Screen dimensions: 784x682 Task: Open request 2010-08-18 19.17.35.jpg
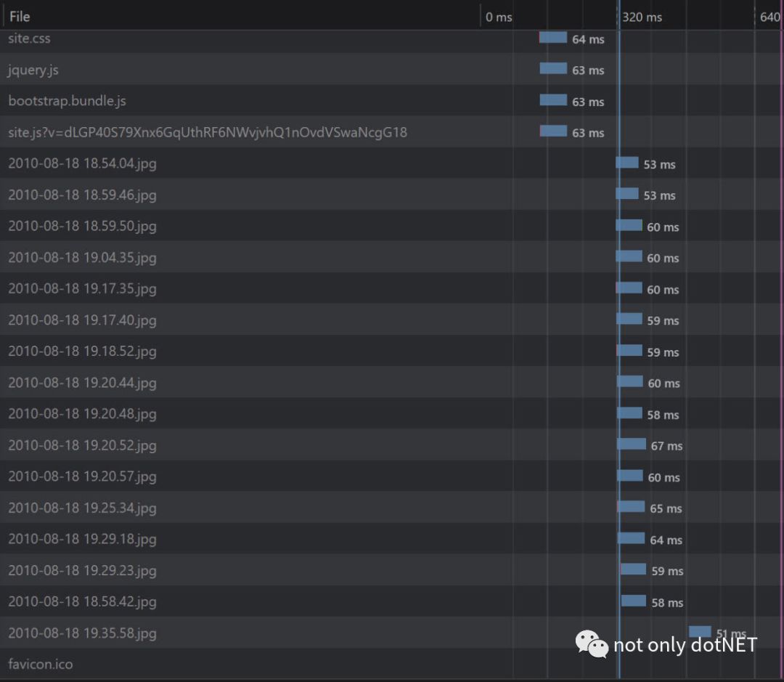pos(392,288)
